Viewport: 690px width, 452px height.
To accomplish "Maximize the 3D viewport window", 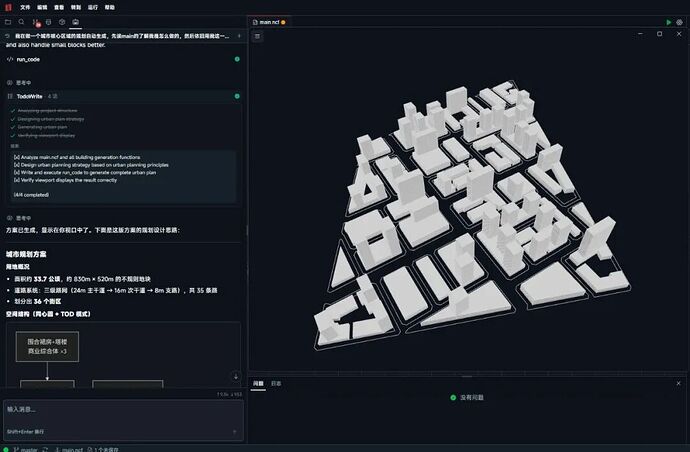I will click(x=659, y=34).
